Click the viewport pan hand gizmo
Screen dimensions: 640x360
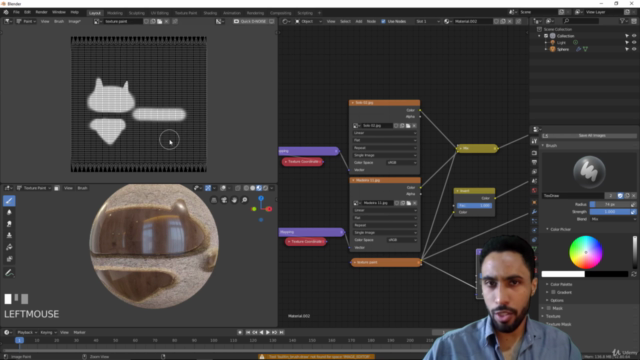234,200
